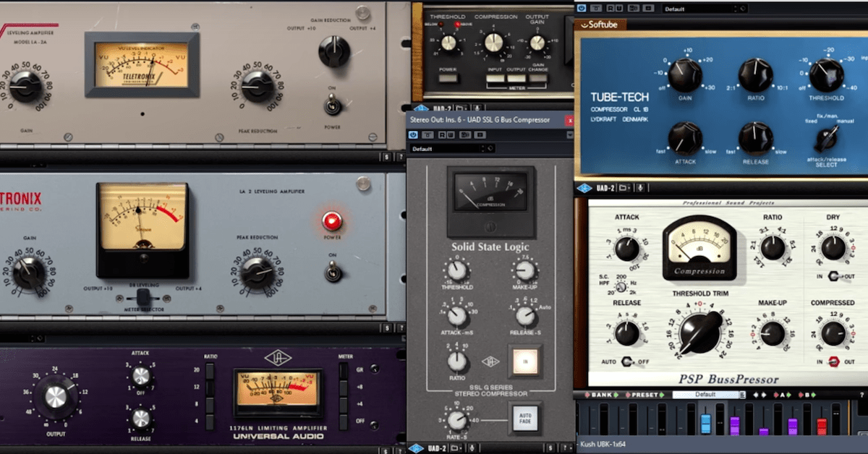
Task: Click the PSP BussPressor Attack knob
Action: (626, 249)
